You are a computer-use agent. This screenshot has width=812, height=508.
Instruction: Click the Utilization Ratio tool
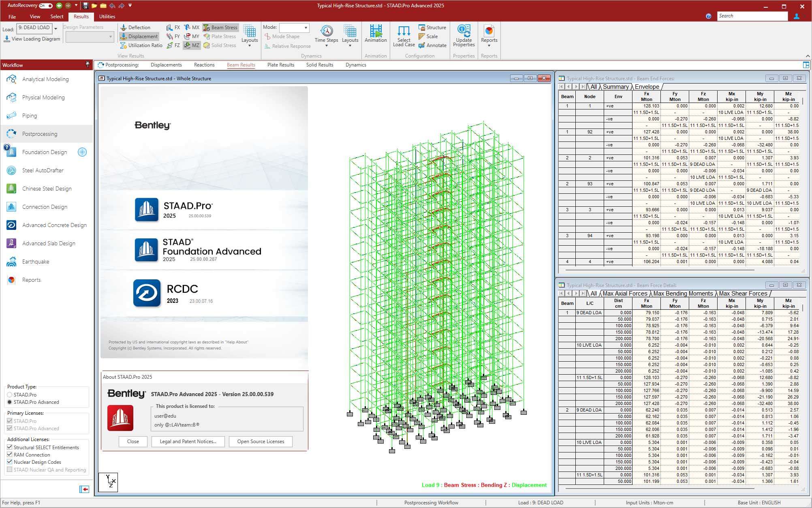(x=141, y=45)
